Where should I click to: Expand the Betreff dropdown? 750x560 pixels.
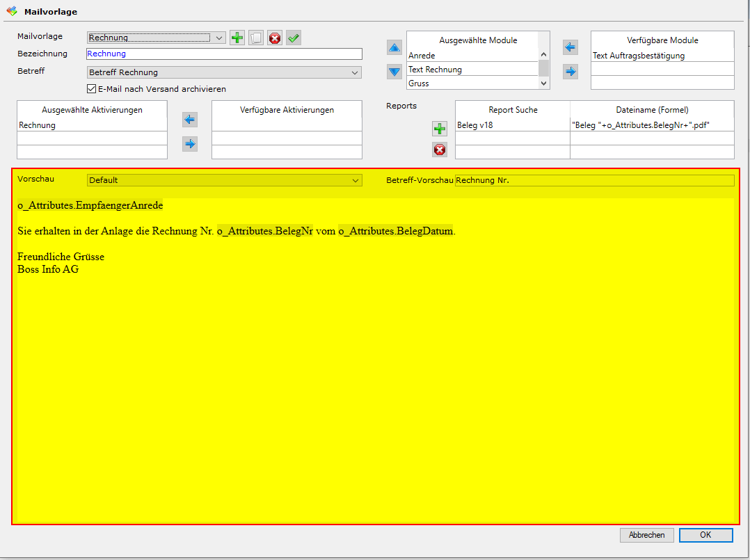(x=356, y=72)
